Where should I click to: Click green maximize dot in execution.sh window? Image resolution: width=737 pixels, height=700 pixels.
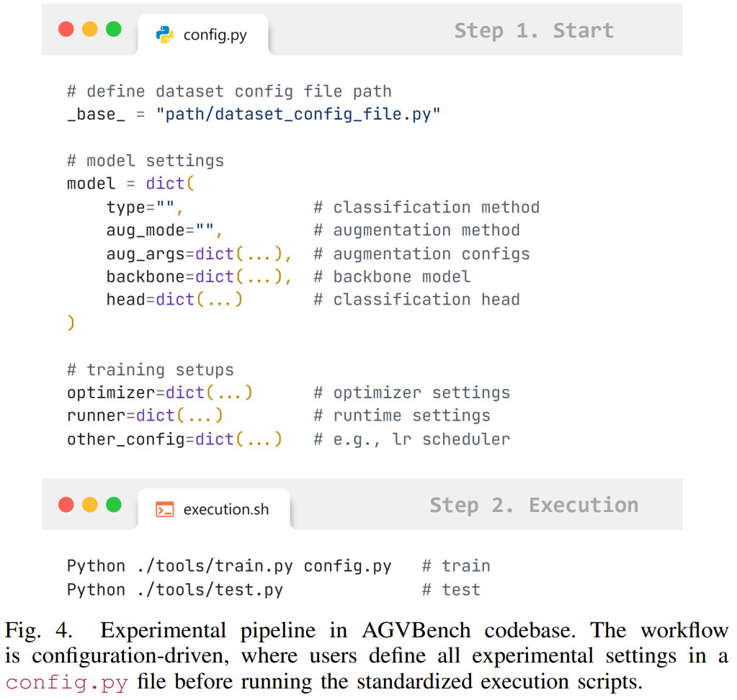pyautogui.click(x=114, y=505)
